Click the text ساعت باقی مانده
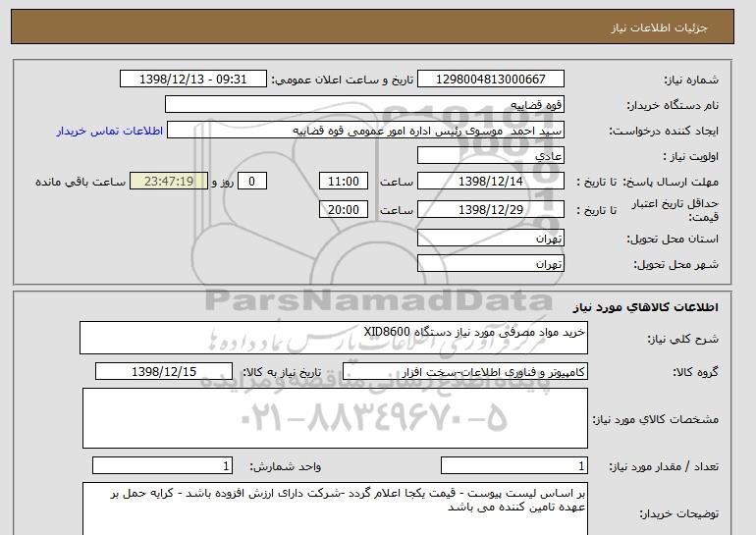Image resolution: width=756 pixels, height=535 pixels. coord(81,182)
